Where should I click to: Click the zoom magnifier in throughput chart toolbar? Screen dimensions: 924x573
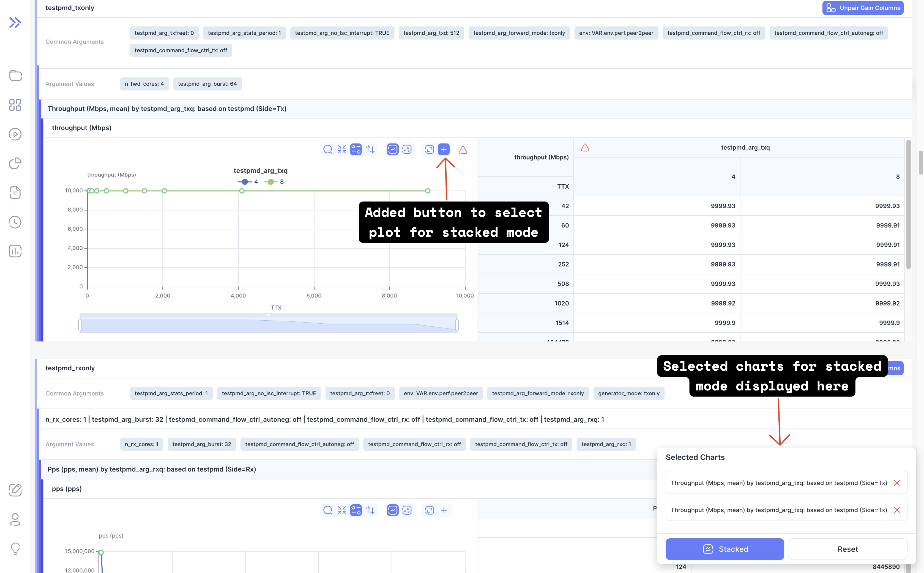pos(328,149)
